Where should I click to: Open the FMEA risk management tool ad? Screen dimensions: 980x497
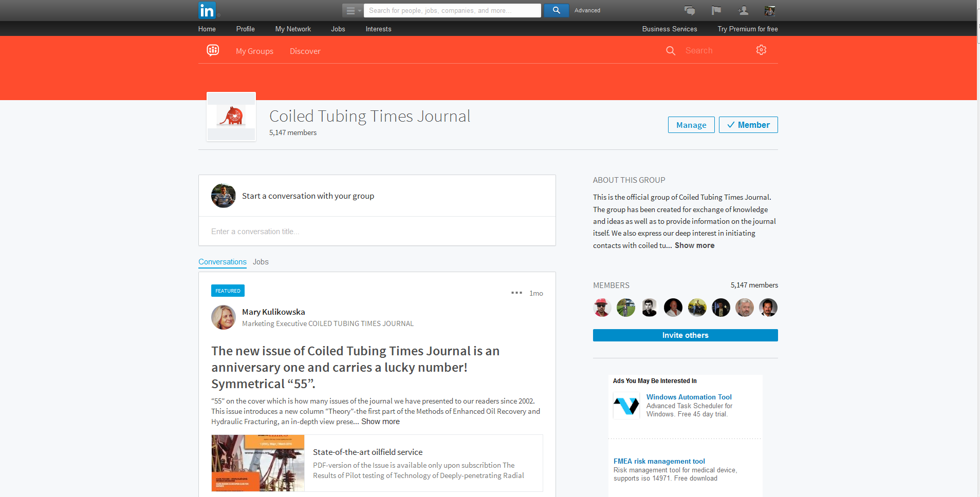(x=659, y=461)
